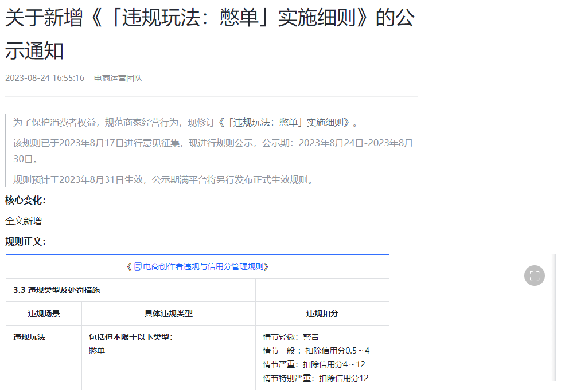Click the 违规场景 column header
561x392 pixels.
(x=44, y=313)
